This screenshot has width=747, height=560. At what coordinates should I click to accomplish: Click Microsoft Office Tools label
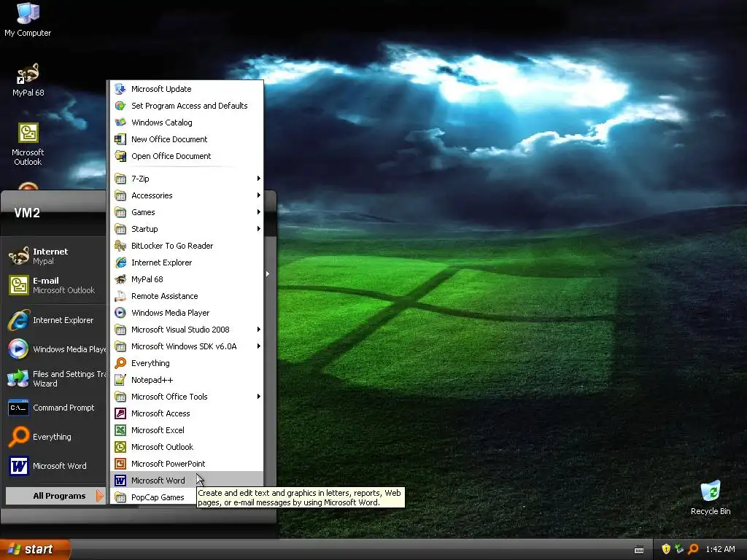[x=169, y=396]
